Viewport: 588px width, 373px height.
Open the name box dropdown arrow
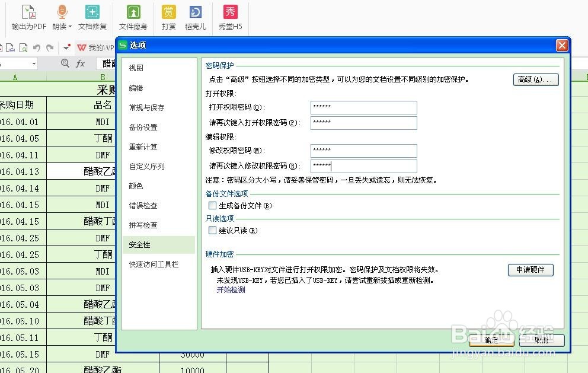click(x=34, y=63)
